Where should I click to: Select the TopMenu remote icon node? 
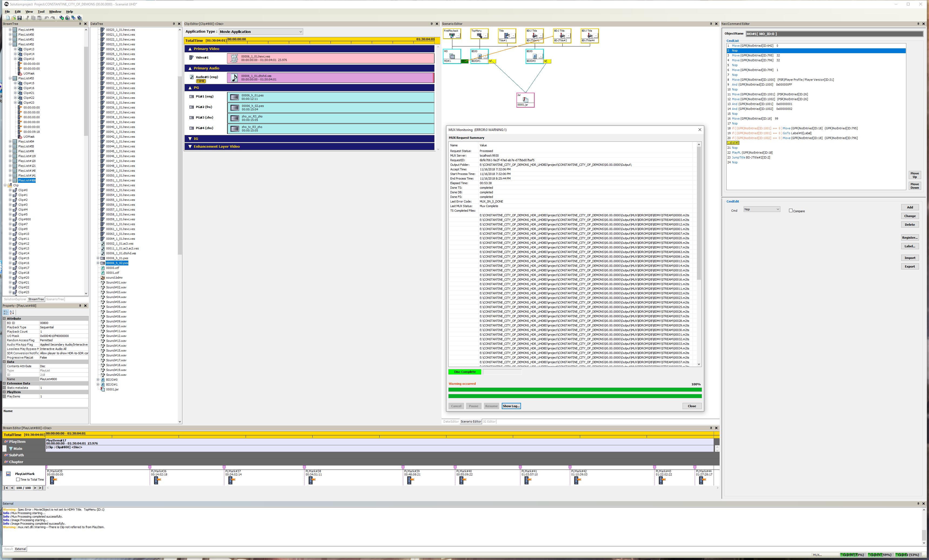(x=479, y=35)
